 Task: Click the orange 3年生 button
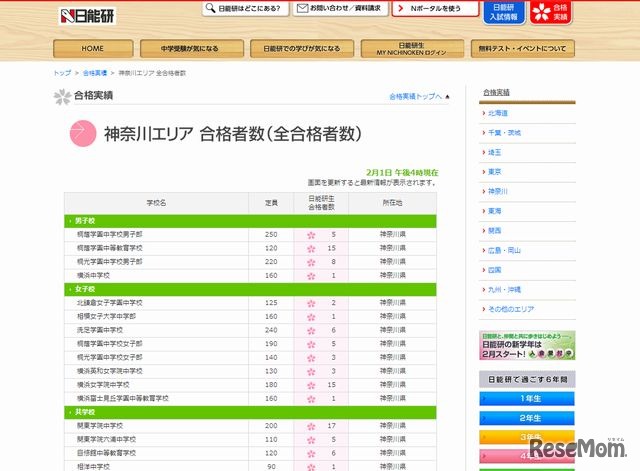tap(527, 437)
